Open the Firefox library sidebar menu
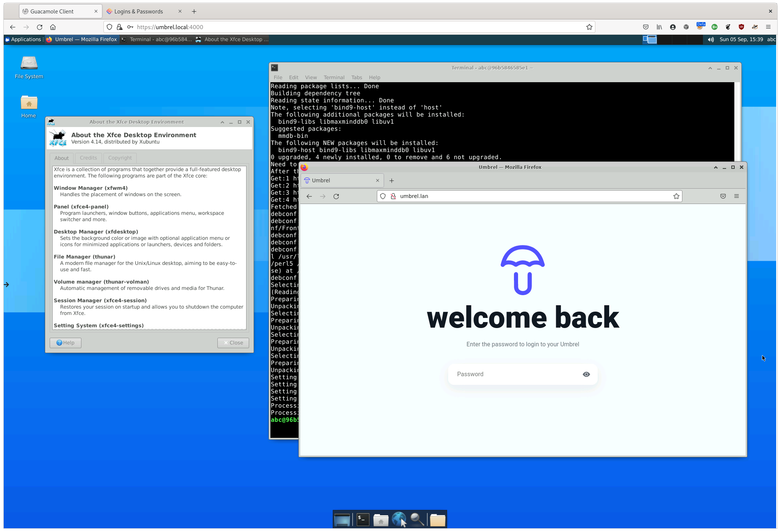Viewport: 781px width, 532px height. (659, 27)
